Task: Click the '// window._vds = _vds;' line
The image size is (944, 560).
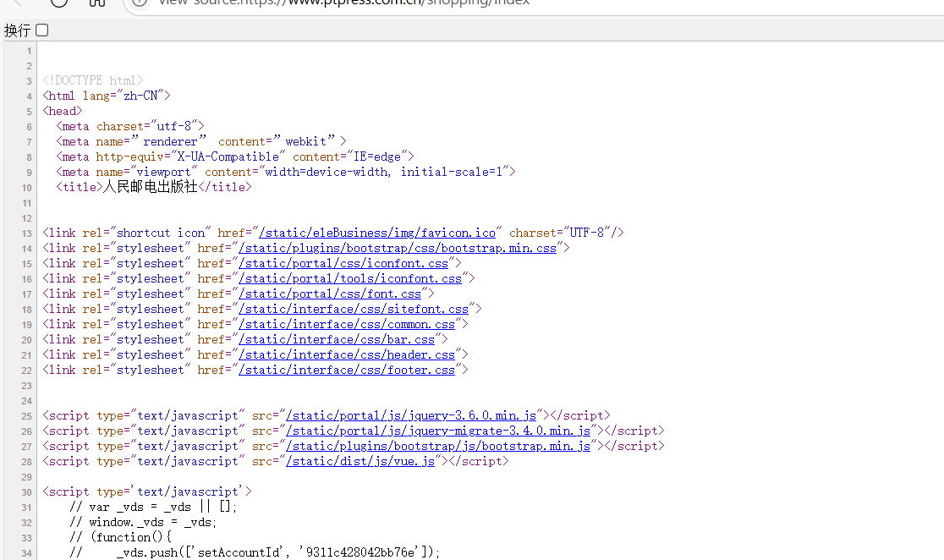Action: (x=143, y=522)
